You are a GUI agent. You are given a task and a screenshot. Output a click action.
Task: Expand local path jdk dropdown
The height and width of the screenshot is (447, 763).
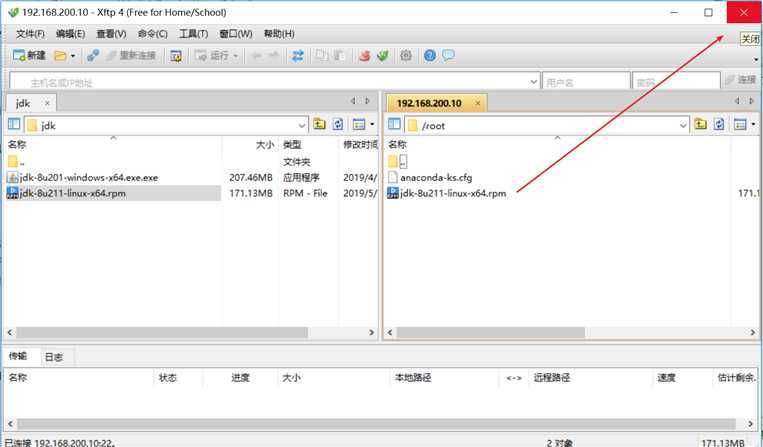click(302, 125)
